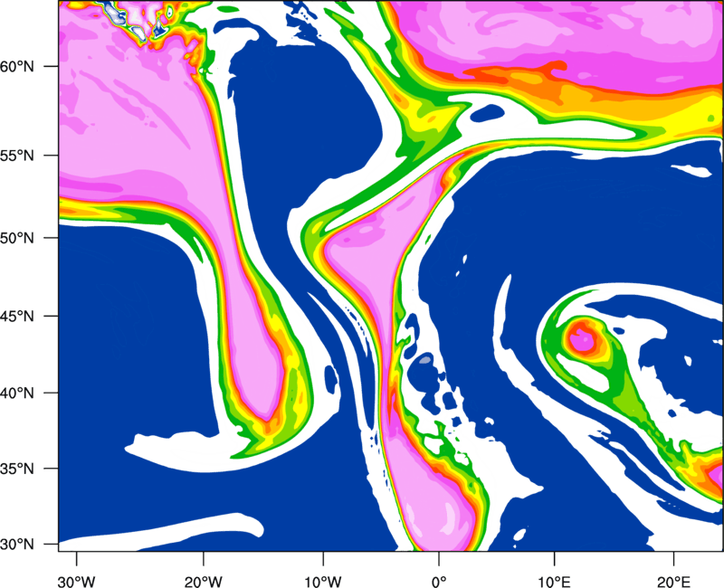
Task: Click the 60°N latitude label
Action: click(17, 66)
